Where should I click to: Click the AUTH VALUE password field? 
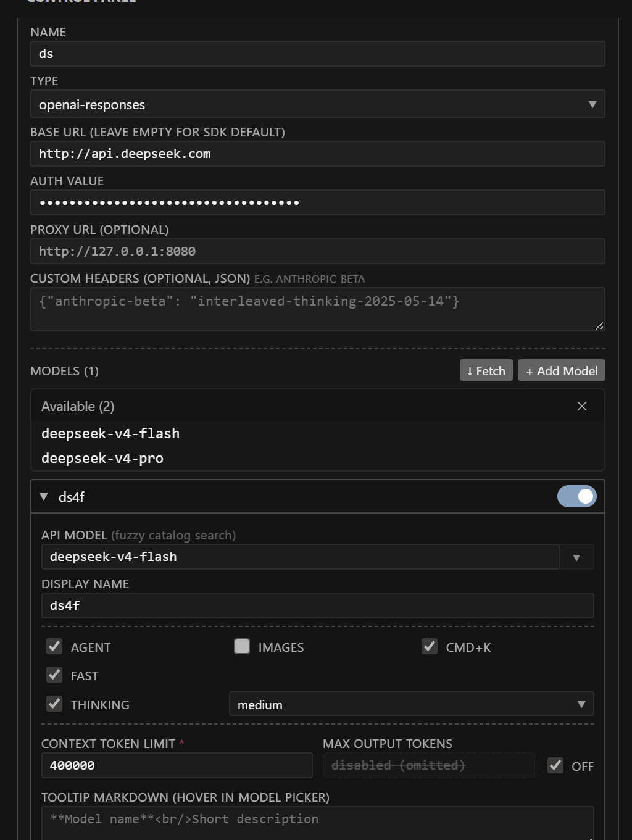pos(317,202)
